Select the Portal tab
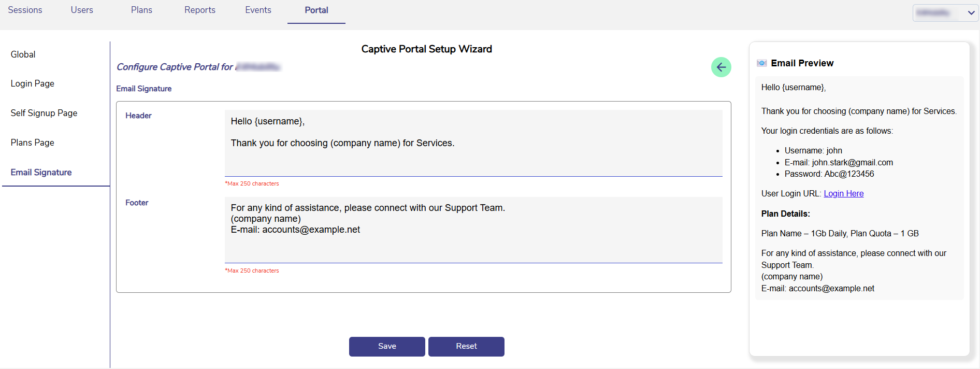 [x=316, y=10]
